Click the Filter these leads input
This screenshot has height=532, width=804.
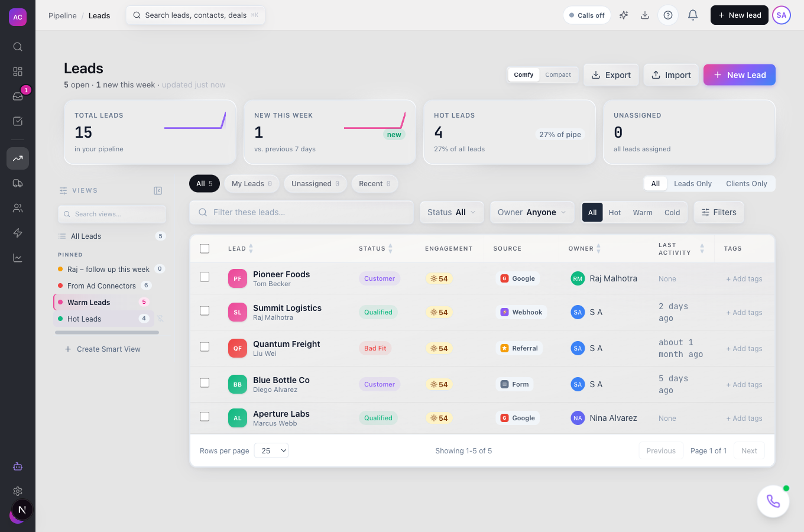pos(301,212)
